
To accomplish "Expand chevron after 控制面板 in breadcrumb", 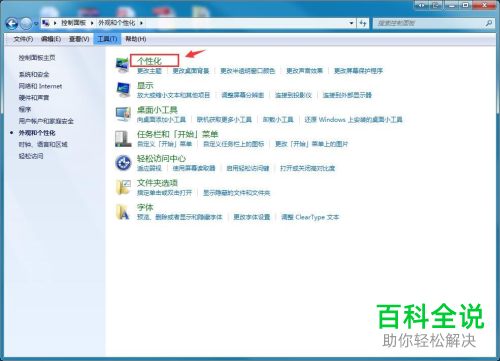I will pos(92,23).
